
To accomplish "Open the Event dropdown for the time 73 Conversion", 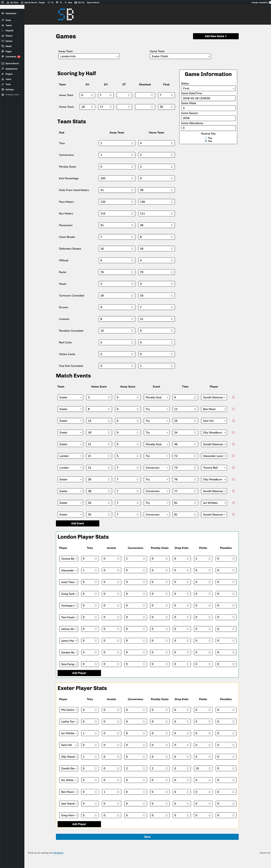I will click(156, 468).
